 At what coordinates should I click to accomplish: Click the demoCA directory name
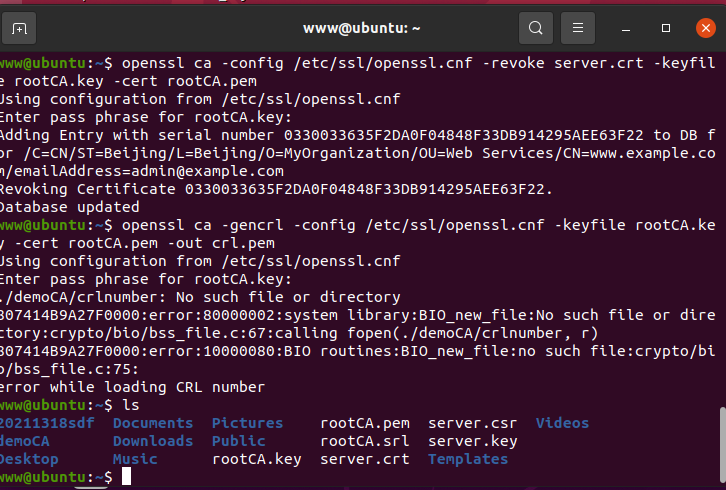[x=24, y=441]
